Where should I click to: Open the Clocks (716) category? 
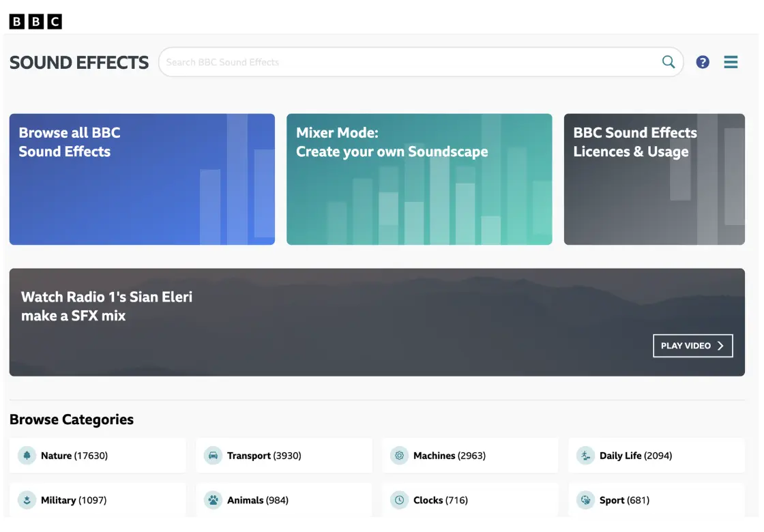tap(470, 500)
